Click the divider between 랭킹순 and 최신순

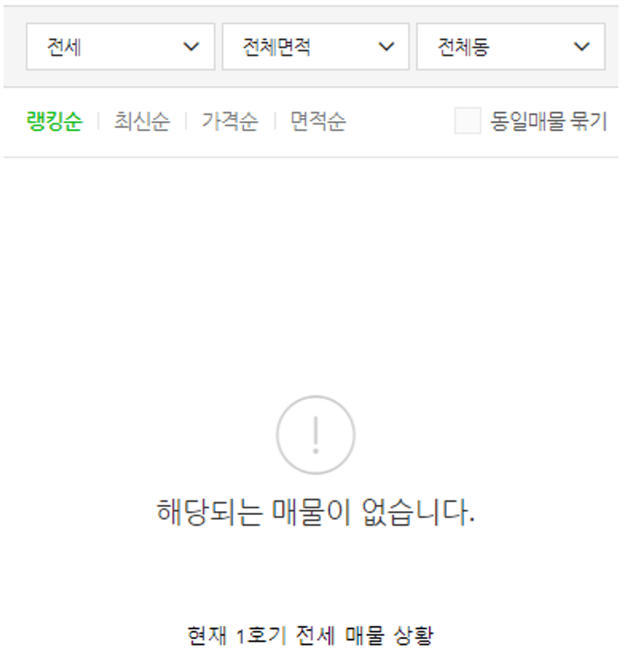pos(98,121)
